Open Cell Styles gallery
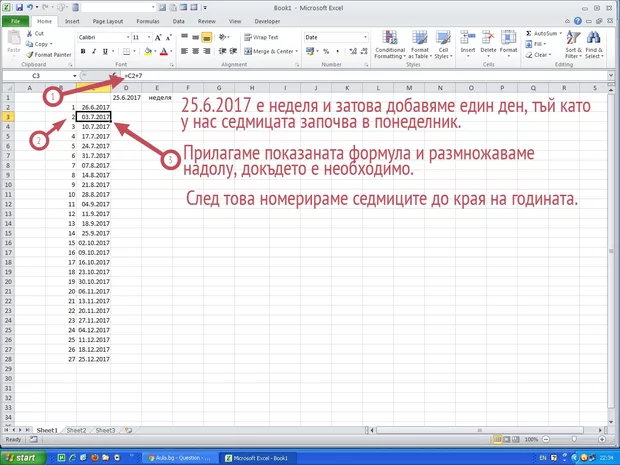The height and width of the screenshot is (465, 620). coord(443,45)
